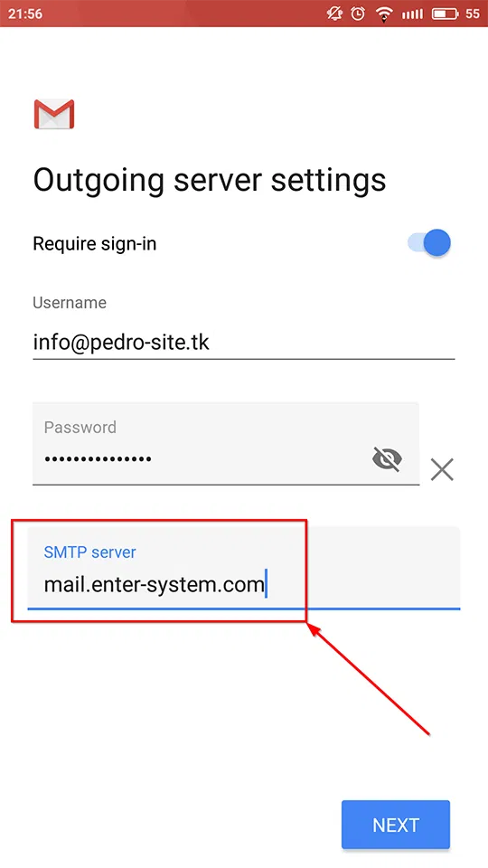Tap the 21:56 clock in status bar

click(x=25, y=14)
